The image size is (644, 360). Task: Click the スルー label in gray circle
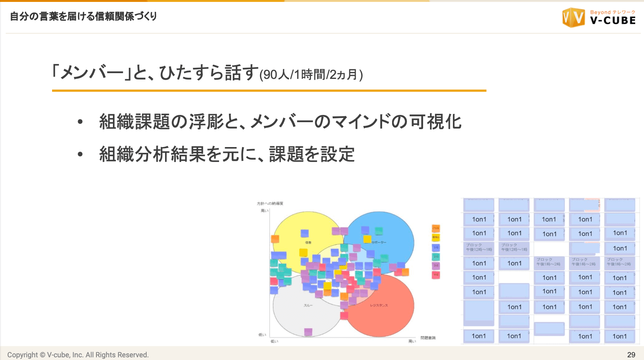pyautogui.click(x=308, y=305)
